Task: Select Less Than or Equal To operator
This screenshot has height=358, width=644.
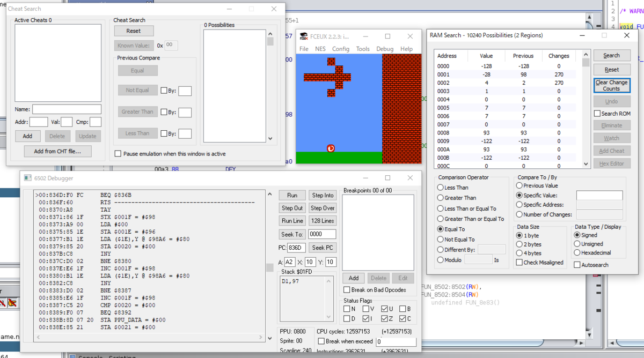Action: [441, 208]
